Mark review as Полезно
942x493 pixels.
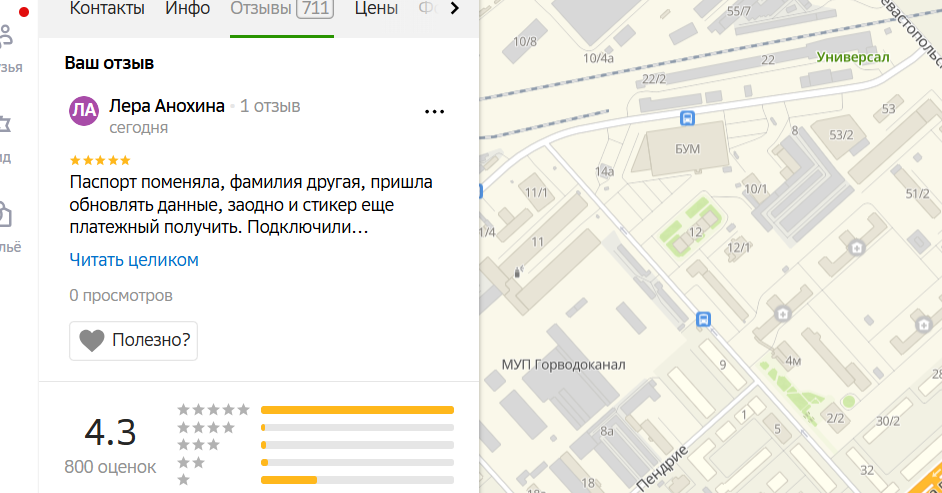pyautogui.click(x=133, y=340)
